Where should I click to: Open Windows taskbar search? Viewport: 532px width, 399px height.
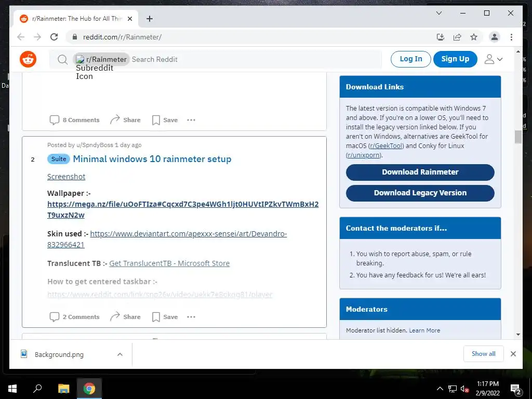(37, 389)
